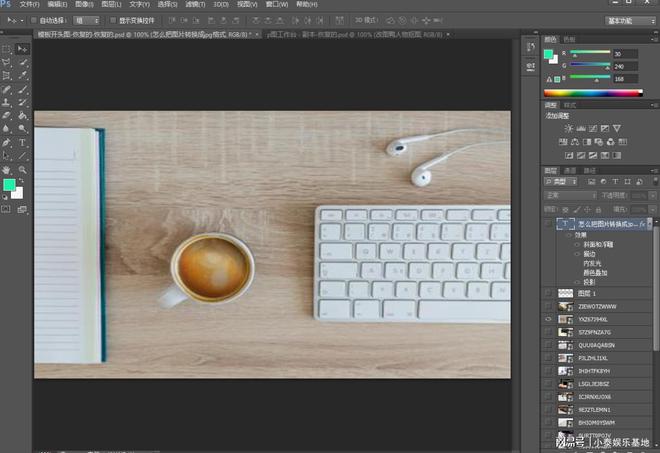Screen dimensions: 660x453
Task: Select the Blur tool
Action: (6, 129)
